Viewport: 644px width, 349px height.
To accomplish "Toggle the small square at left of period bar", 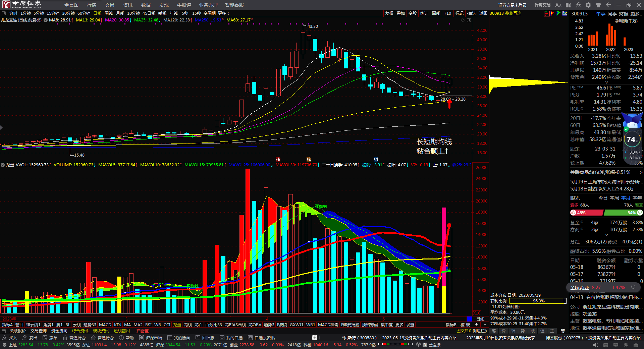I will (4, 13).
